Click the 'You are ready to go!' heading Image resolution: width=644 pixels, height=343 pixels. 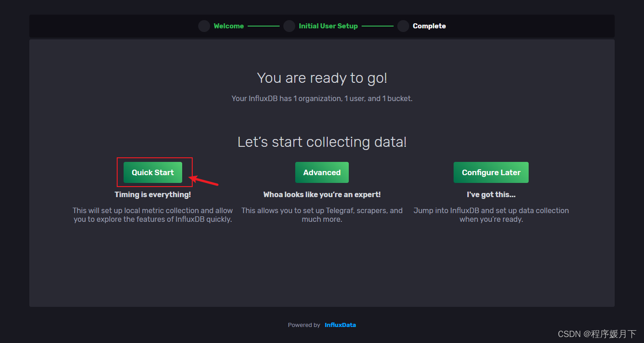coord(322,78)
